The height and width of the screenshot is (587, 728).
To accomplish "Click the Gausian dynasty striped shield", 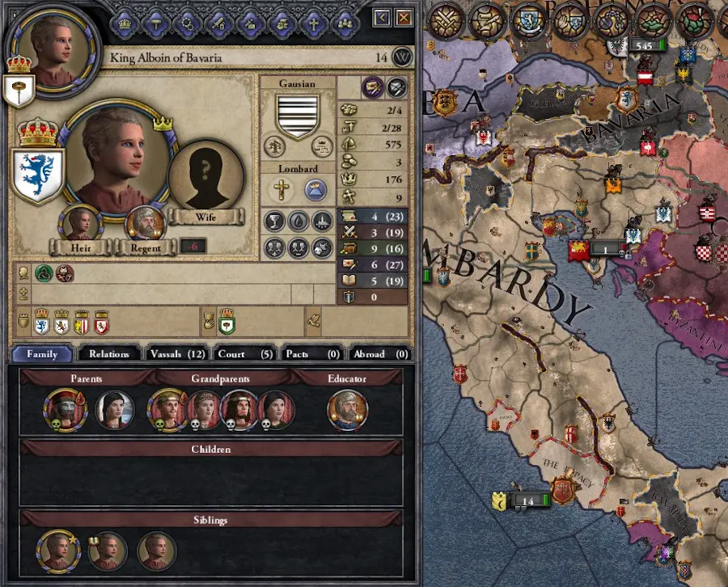I will (x=297, y=115).
